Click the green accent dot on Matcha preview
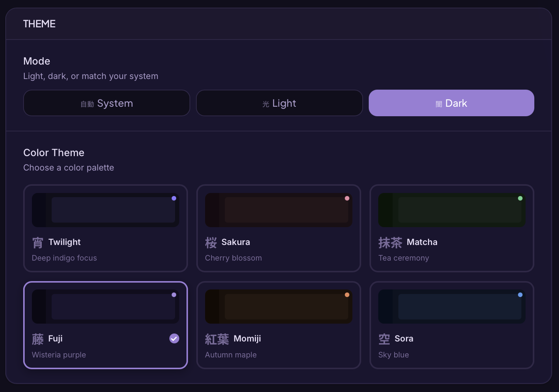The image size is (559, 392). coord(520,198)
